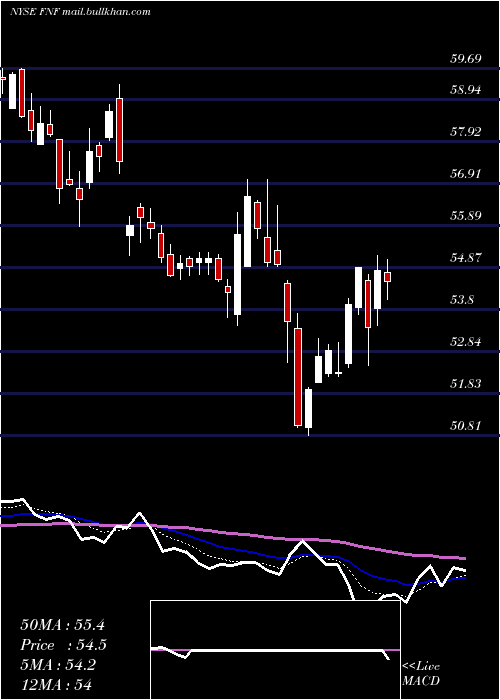Select the 54.87 price level label
The image size is (500, 700).
point(465,258)
